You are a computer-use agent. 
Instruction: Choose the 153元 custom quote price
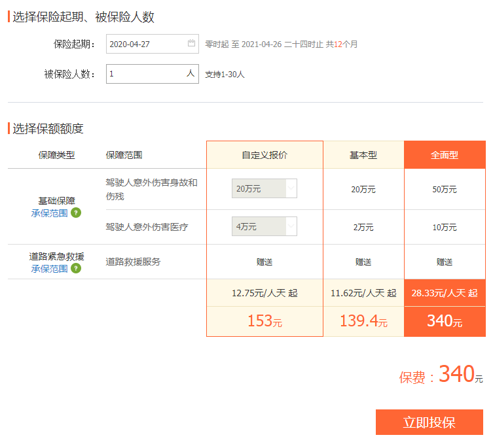tap(265, 321)
